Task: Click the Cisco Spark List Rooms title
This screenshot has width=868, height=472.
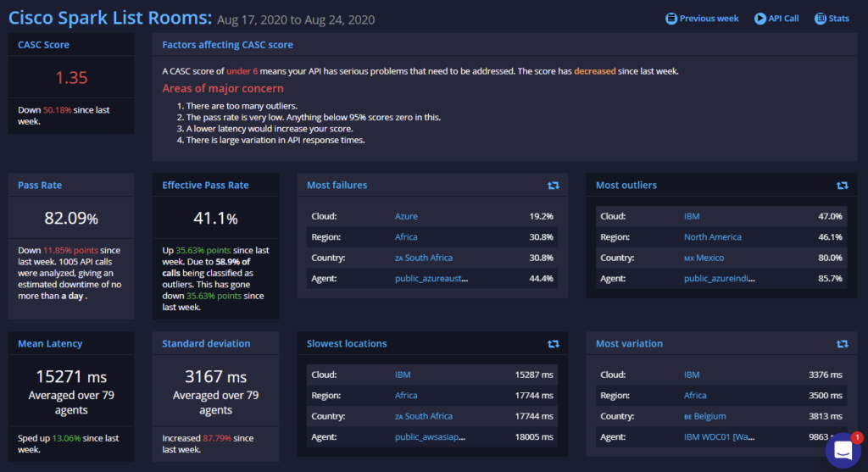Action: click(109, 18)
